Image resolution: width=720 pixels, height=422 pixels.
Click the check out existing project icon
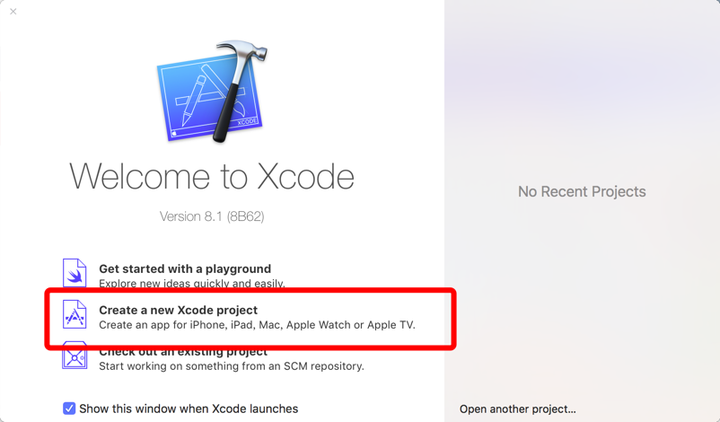pyautogui.click(x=75, y=357)
